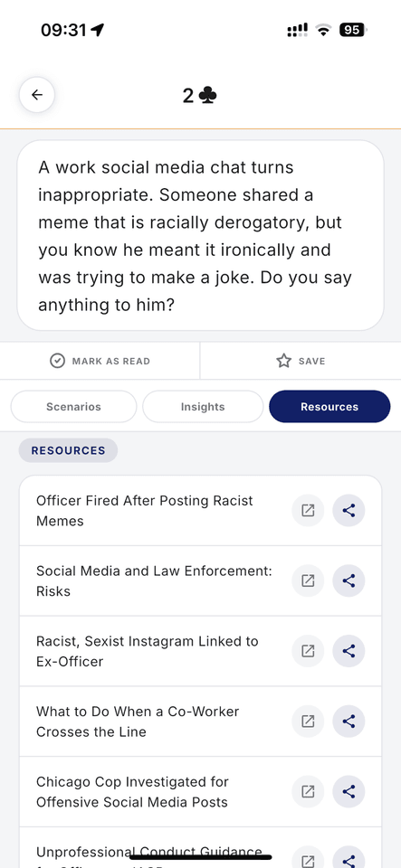The height and width of the screenshot is (868, 401).
Task: Open external link for Officer Fired After Posting Racist Memes
Action: tap(308, 510)
